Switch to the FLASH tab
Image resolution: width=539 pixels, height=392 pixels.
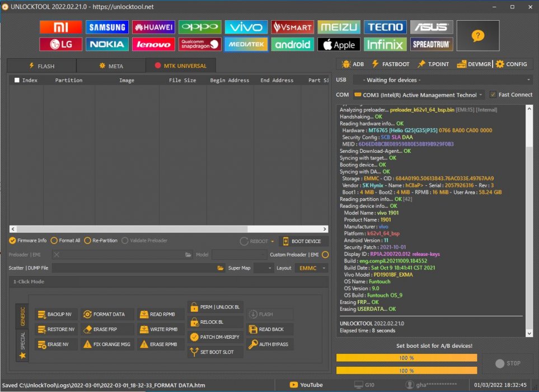tap(41, 66)
